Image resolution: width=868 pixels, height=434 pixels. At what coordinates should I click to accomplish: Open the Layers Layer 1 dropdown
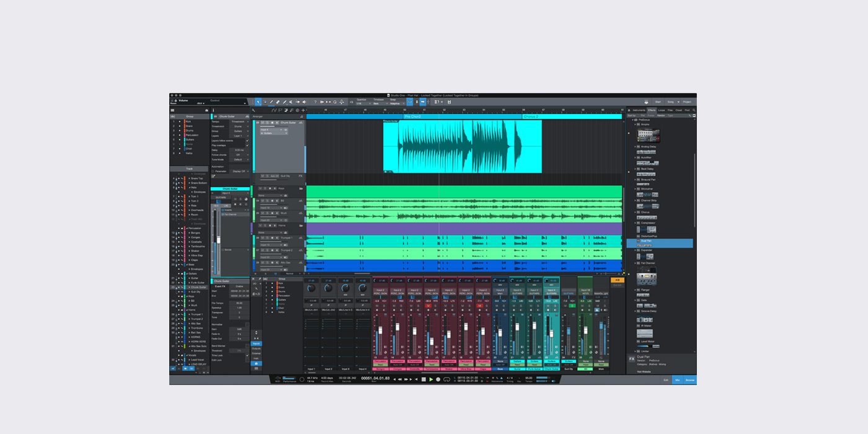pos(239,136)
